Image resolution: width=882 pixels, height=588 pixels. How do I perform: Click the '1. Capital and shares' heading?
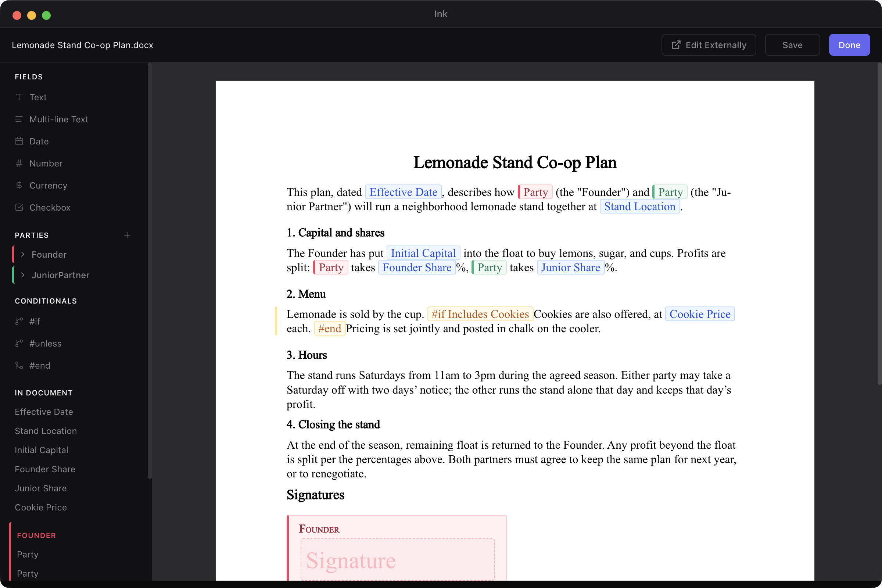pyautogui.click(x=336, y=233)
